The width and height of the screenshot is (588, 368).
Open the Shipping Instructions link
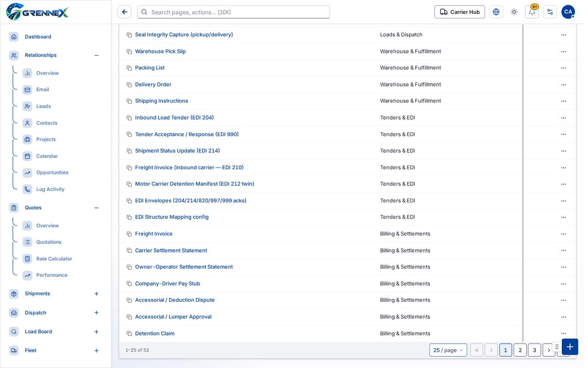tap(162, 101)
